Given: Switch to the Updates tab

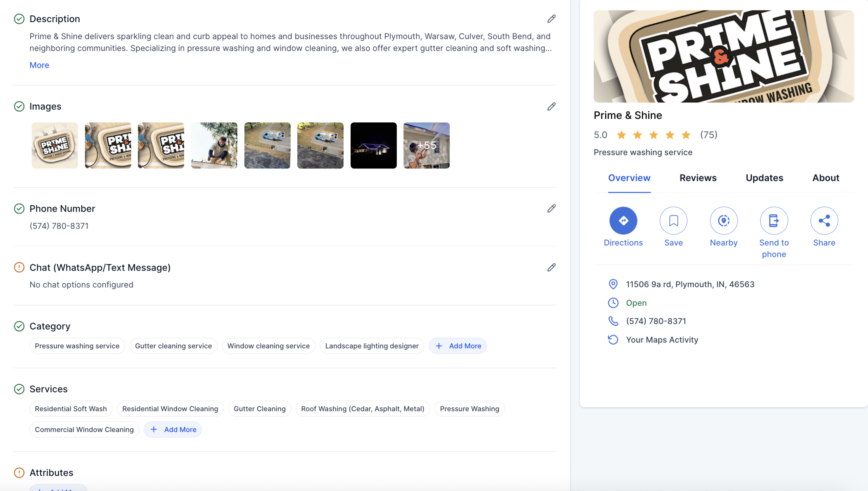Looking at the screenshot, I should (x=764, y=178).
